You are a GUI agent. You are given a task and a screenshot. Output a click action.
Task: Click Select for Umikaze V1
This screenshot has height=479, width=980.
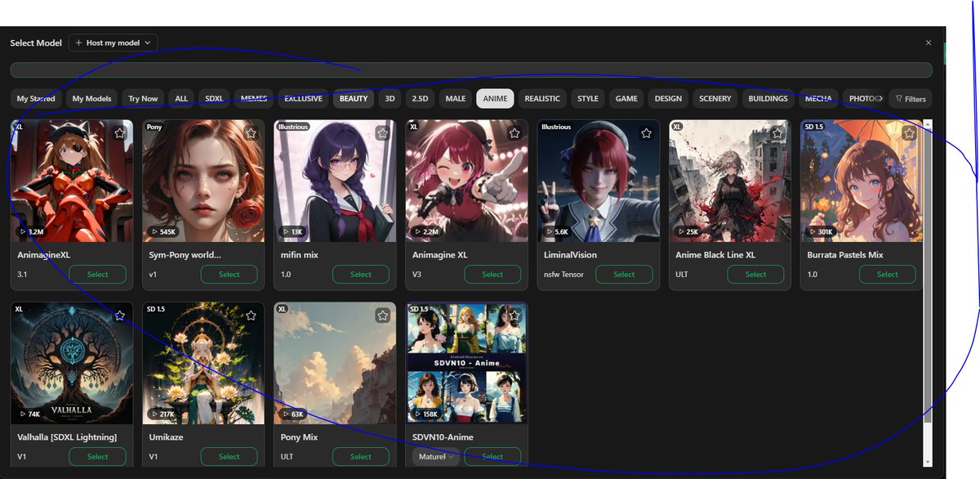pos(229,457)
